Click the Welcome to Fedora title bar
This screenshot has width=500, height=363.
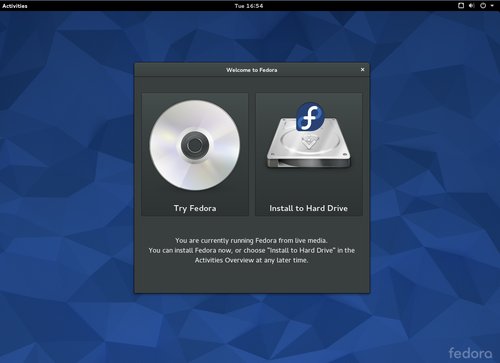click(252, 70)
